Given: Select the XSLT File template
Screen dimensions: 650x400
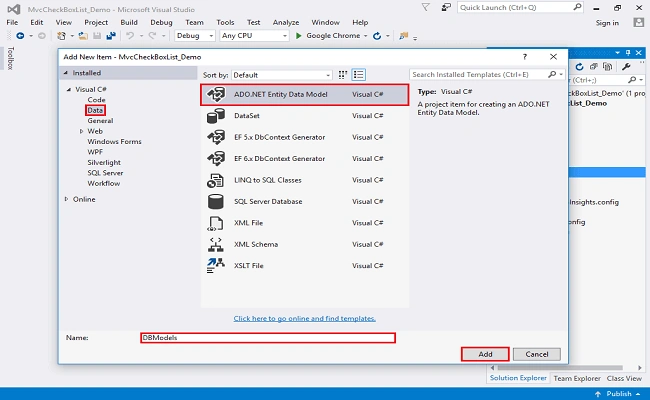Looking at the screenshot, I should [304, 266].
